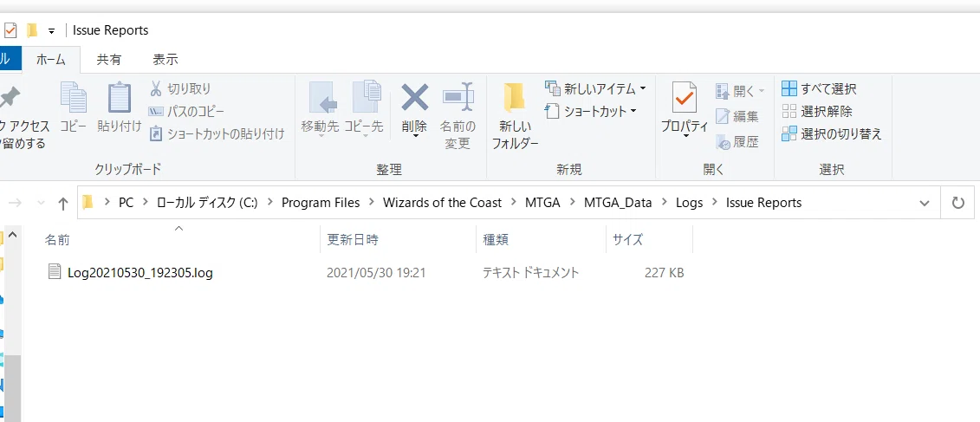Open the address bar history dropdown
980x422 pixels.
[x=925, y=203]
